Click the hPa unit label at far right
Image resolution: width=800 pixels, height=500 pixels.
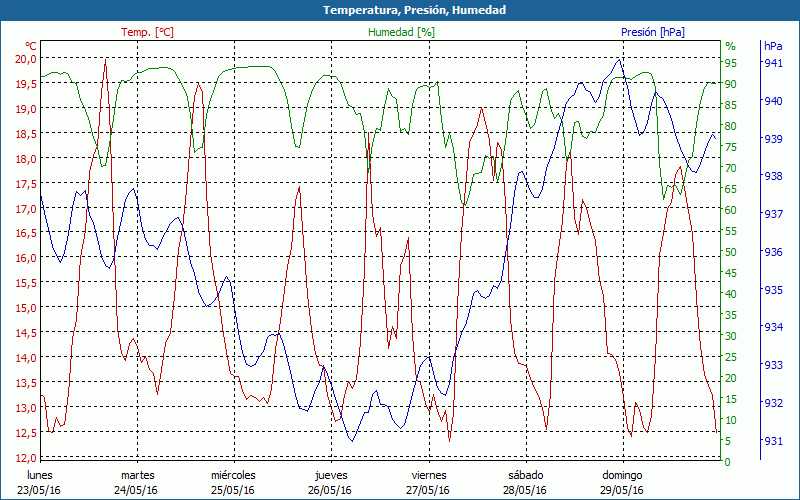pyautogui.click(x=773, y=46)
